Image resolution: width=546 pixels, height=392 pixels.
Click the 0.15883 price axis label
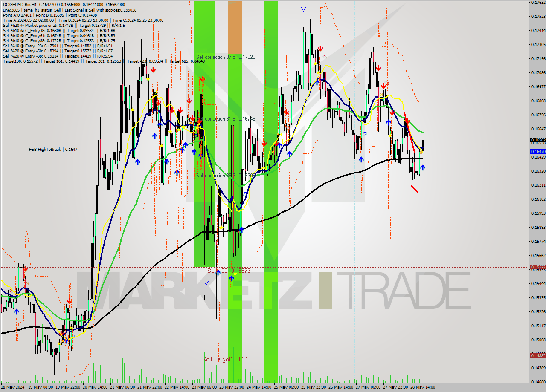(538, 228)
